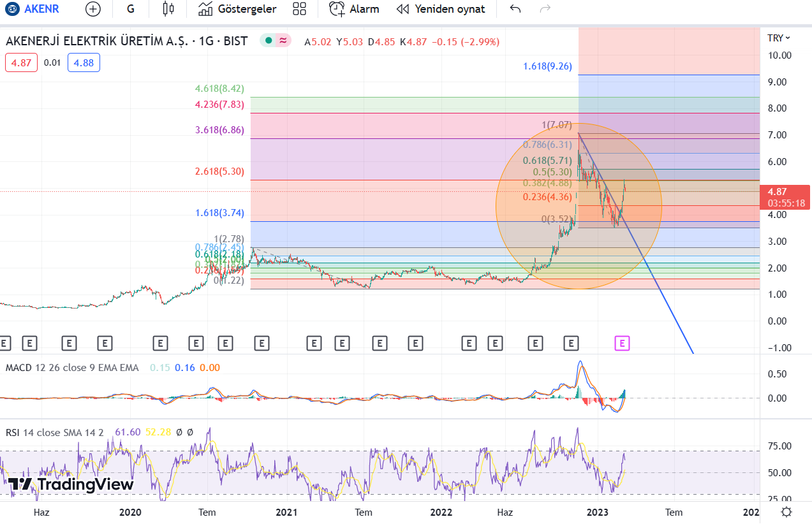Open the layout setup grid icon
Screen dimensions: 812x524
[x=299, y=9]
